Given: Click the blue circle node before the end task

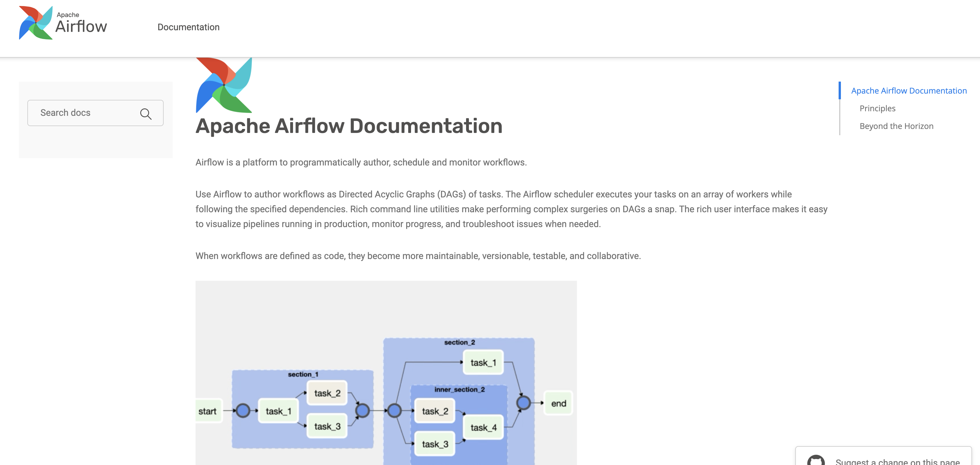Looking at the screenshot, I should click(x=523, y=403).
